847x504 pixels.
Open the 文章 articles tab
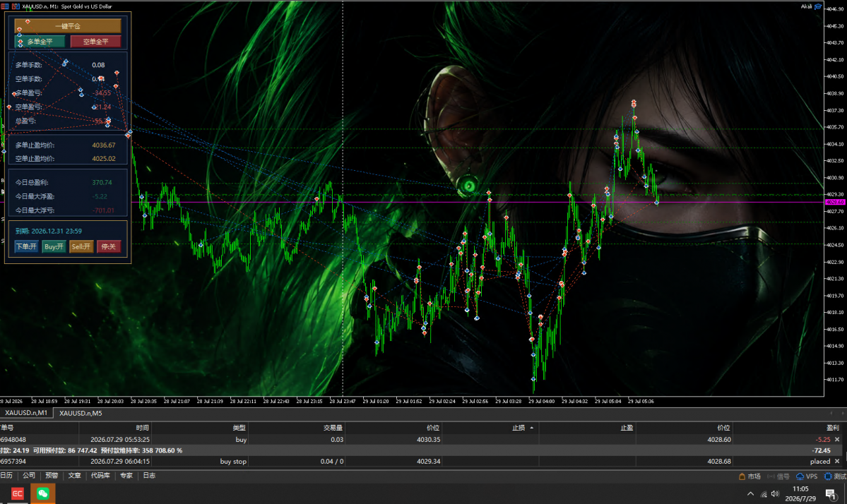point(75,475)
